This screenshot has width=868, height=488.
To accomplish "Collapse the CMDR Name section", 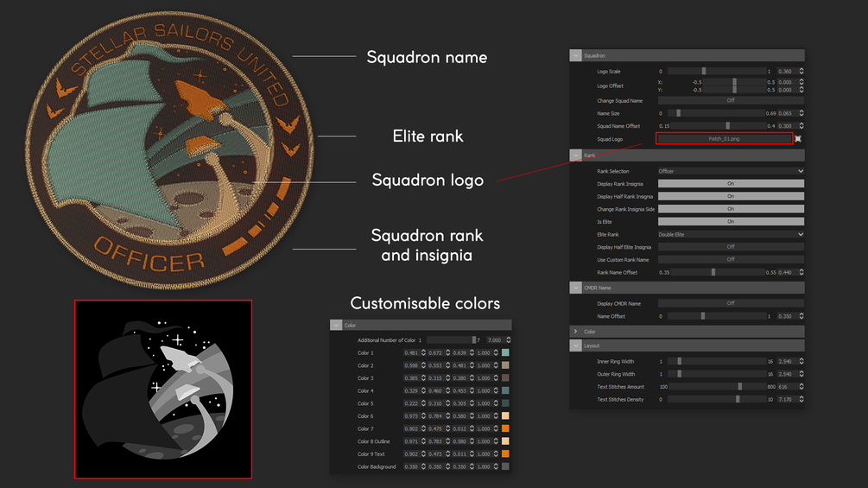I will coord(576,288).
